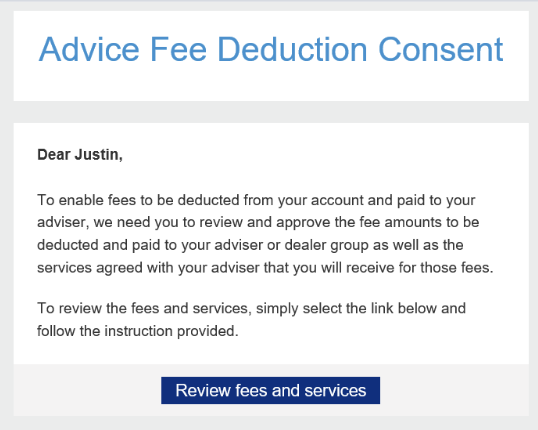Click the Dear Justin greeting
Screen dimensions: 538x430
(x=80, y=155)
